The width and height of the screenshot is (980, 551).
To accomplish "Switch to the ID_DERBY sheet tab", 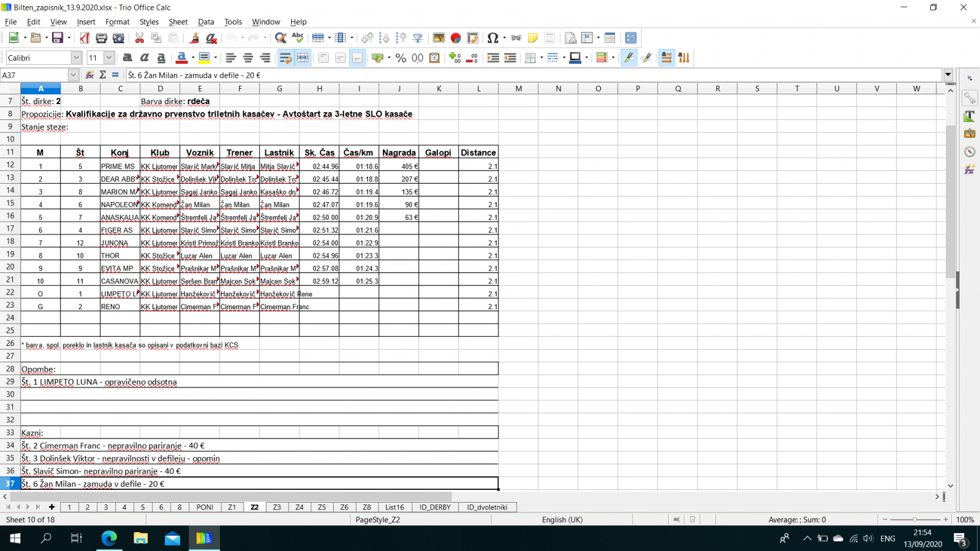I will [435, 507].
